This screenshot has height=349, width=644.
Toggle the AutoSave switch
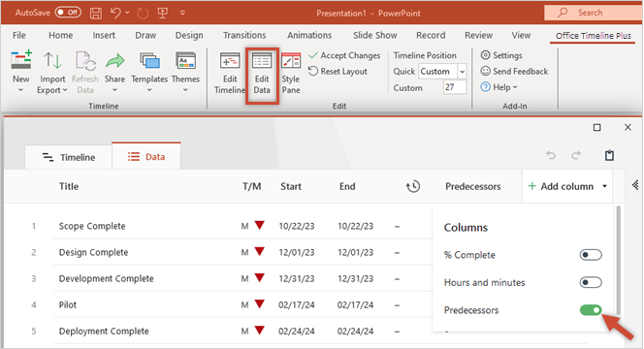pos(68,13)
